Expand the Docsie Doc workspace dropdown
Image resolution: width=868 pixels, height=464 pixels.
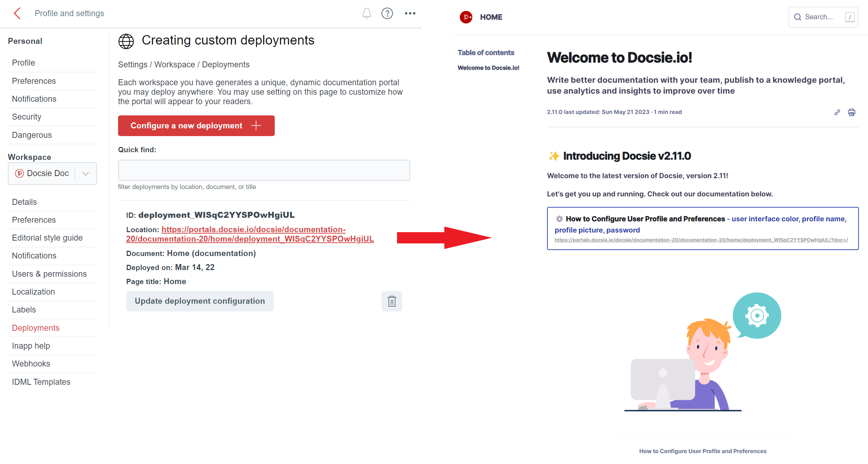[x=86, y=173]
